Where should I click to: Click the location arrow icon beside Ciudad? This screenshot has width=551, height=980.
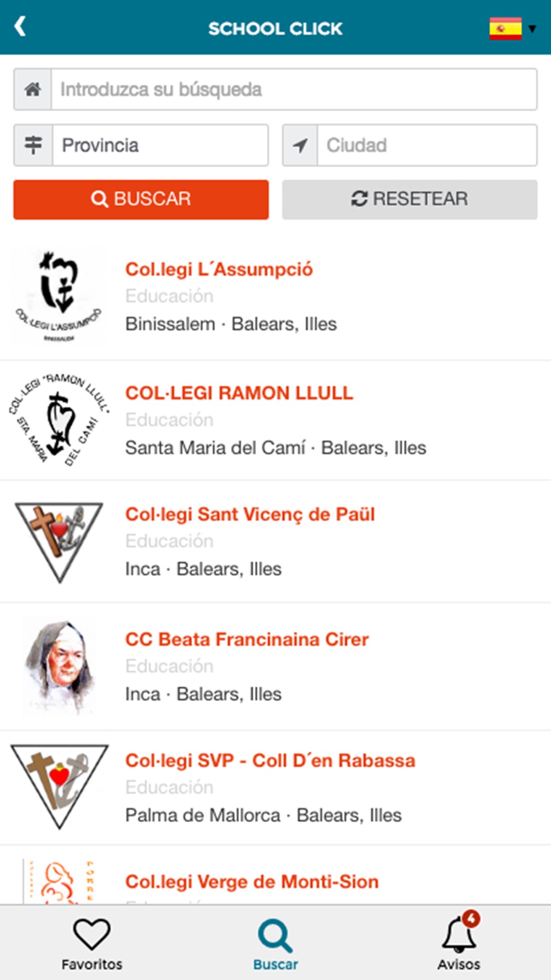pyautogui.click(x=300, y=146)
